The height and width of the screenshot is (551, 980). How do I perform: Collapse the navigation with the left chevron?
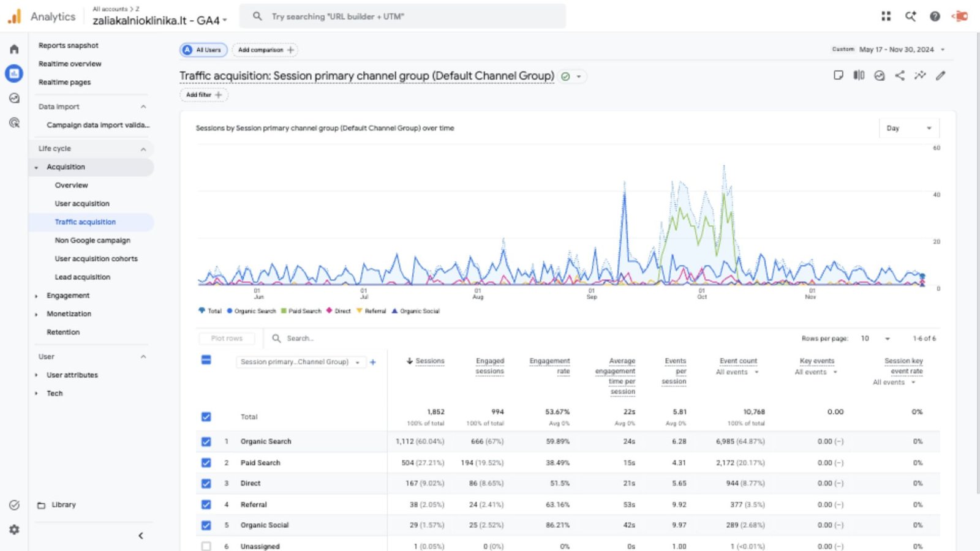pyautogui.click(x=141, y=536)
